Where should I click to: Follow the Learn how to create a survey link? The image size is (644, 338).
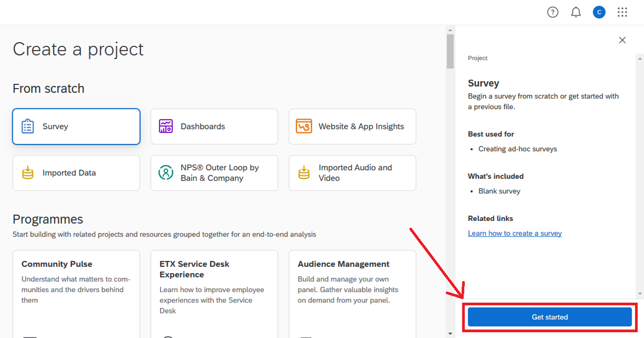tap(515, 233)
